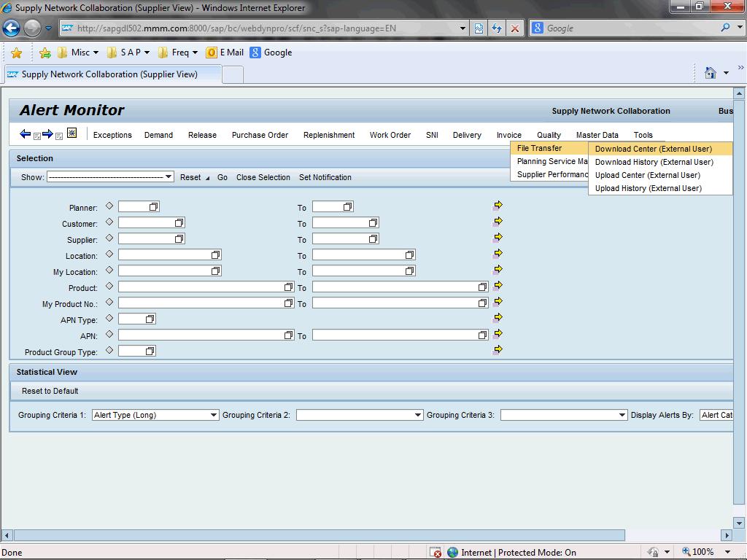
Task: Click the Favorites star icon
Action: (x=16, y=52)
